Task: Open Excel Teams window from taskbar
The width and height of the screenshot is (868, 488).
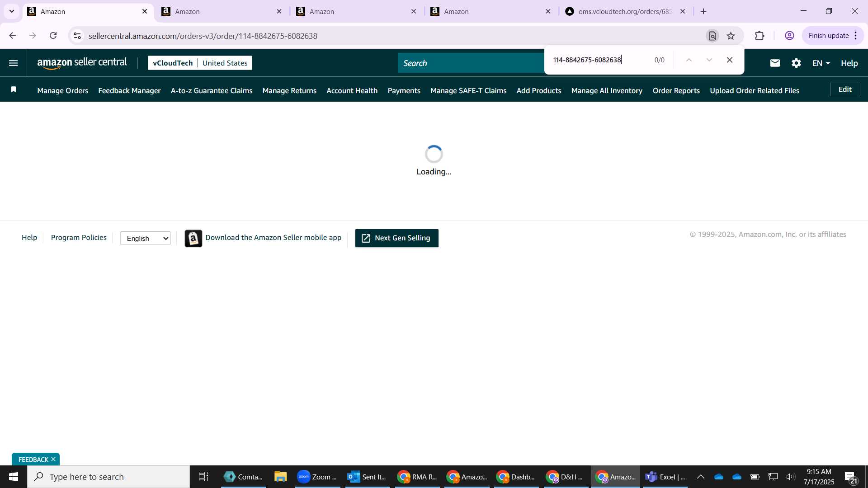Action: (665, 477)
